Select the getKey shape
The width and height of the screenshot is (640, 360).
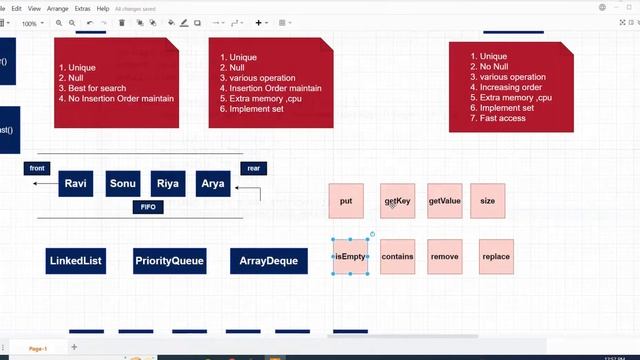pyautogui.click(x=398, y=201)
